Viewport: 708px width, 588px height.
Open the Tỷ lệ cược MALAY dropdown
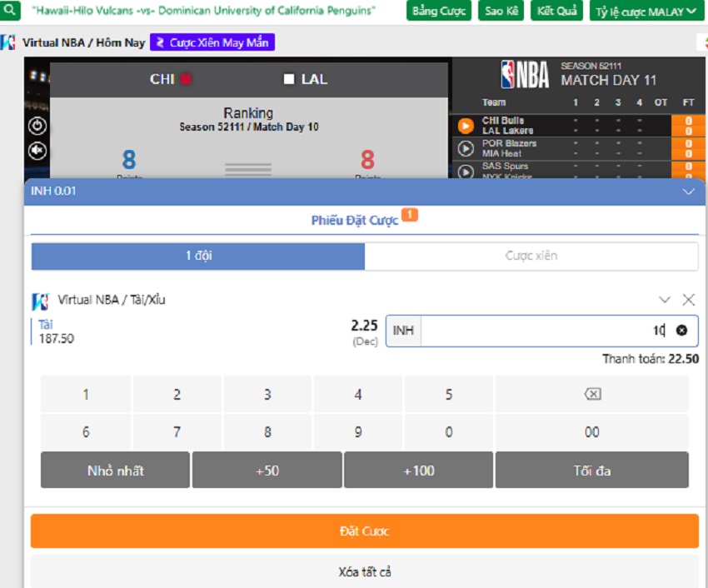click(x=646, y=12)
